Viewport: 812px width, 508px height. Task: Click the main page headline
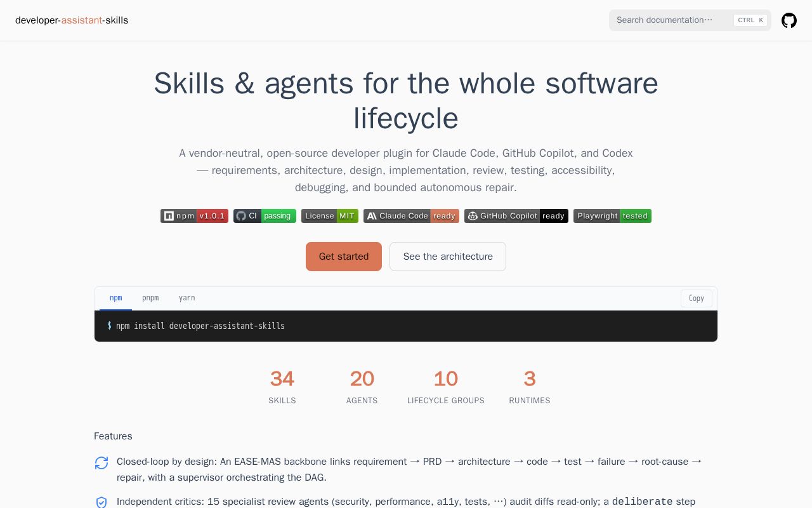pyautogui.click(x=406, y=100)
